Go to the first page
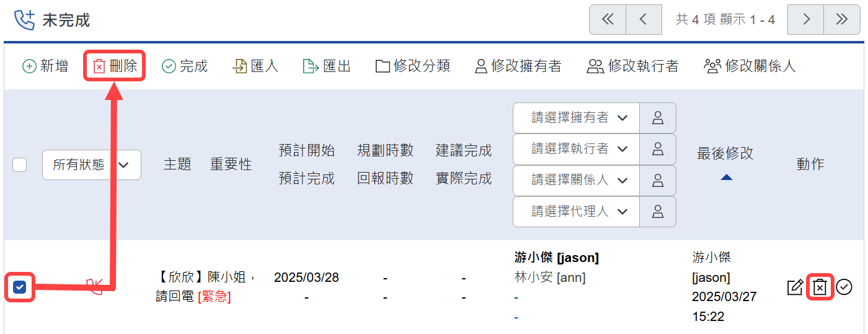This screenshot has height=334, width=868. (608, 20)
